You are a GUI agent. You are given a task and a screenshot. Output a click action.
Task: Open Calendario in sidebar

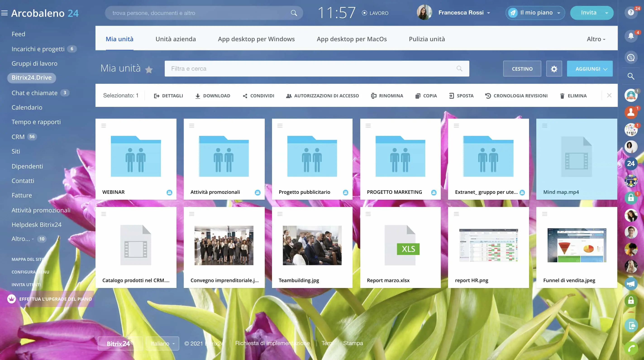click(x=27, y=107)
